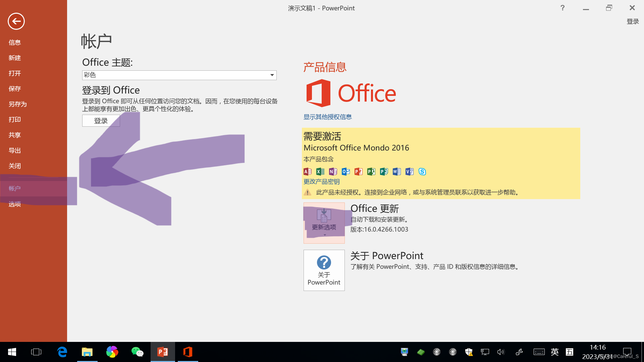The width and height of the screenshot is (644, 362).
Task: Click 关于 PowerPoint button
Action: pos(324,270)
